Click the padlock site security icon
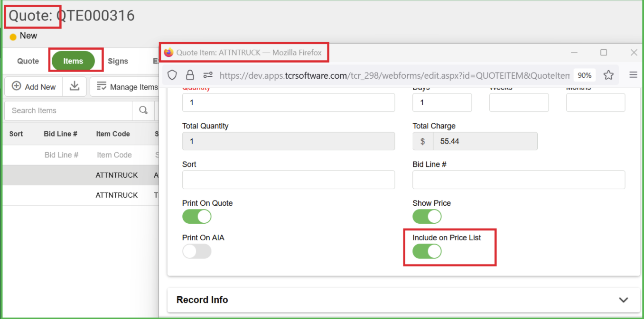Screen dimensions: 644x319 tap(190, 75)
